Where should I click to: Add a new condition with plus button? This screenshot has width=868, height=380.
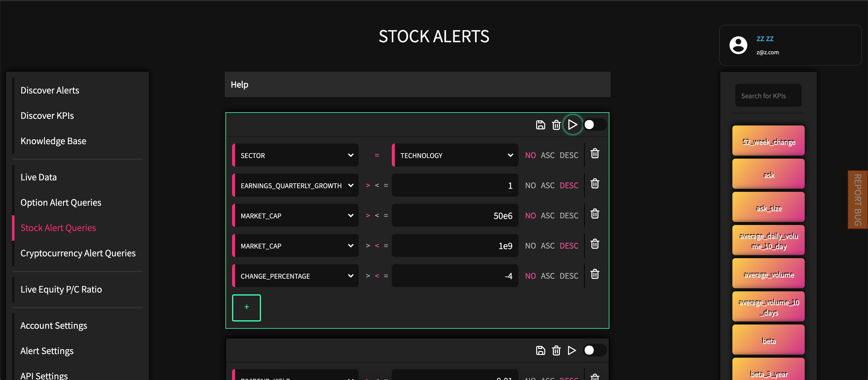[x=246, y=308]
